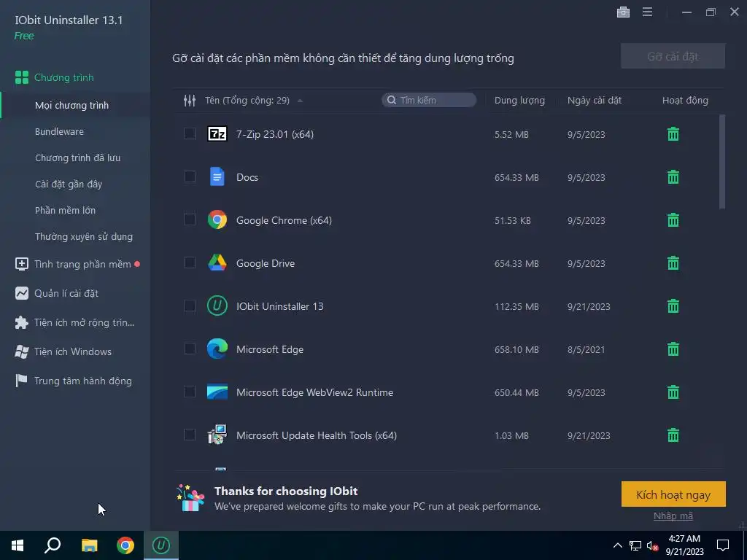Image resolution: width=747 pixels, height=560 pixels.
Task: Focus the Tìm kiếm search box
Action: tap(429, 100)
